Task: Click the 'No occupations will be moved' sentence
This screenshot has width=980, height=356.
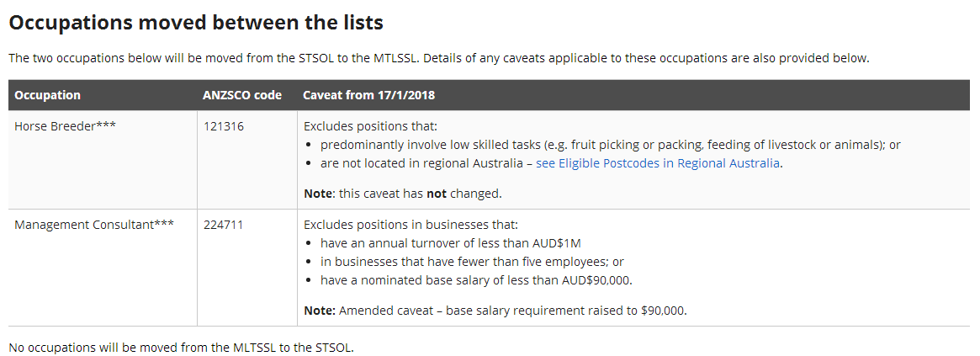Action: pos(181,347)
